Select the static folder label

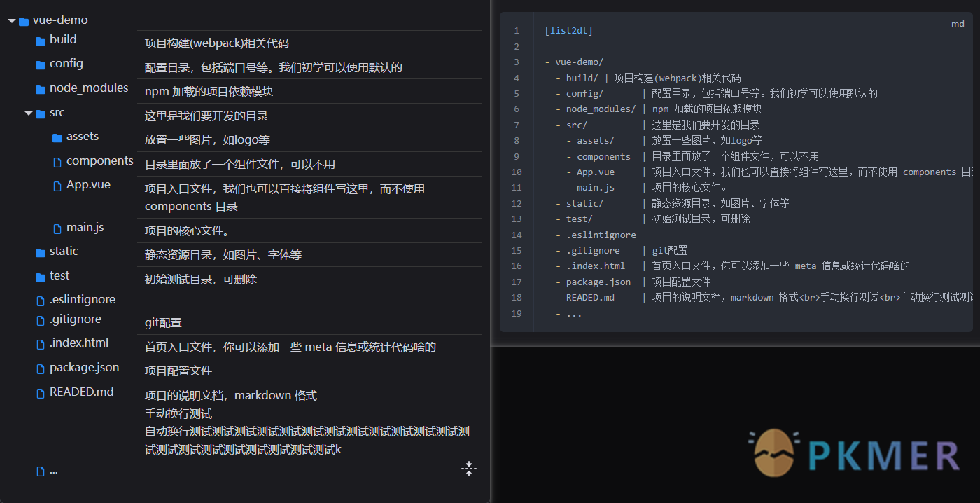click(x=64, y=251)
